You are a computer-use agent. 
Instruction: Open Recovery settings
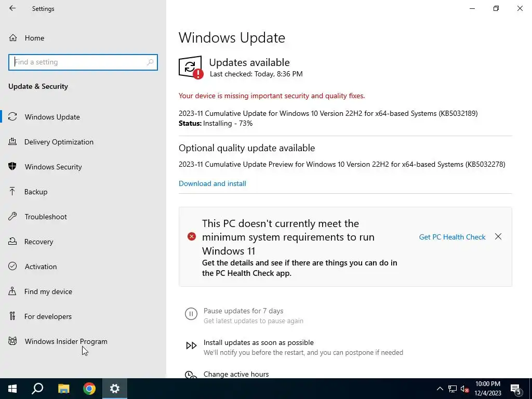click(38, 242)
